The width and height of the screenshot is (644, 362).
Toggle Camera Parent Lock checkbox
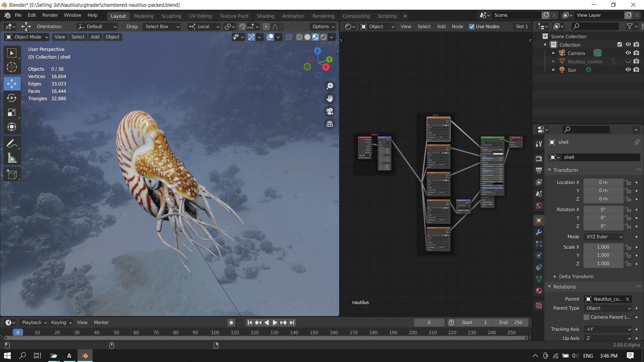pos(586,317)
